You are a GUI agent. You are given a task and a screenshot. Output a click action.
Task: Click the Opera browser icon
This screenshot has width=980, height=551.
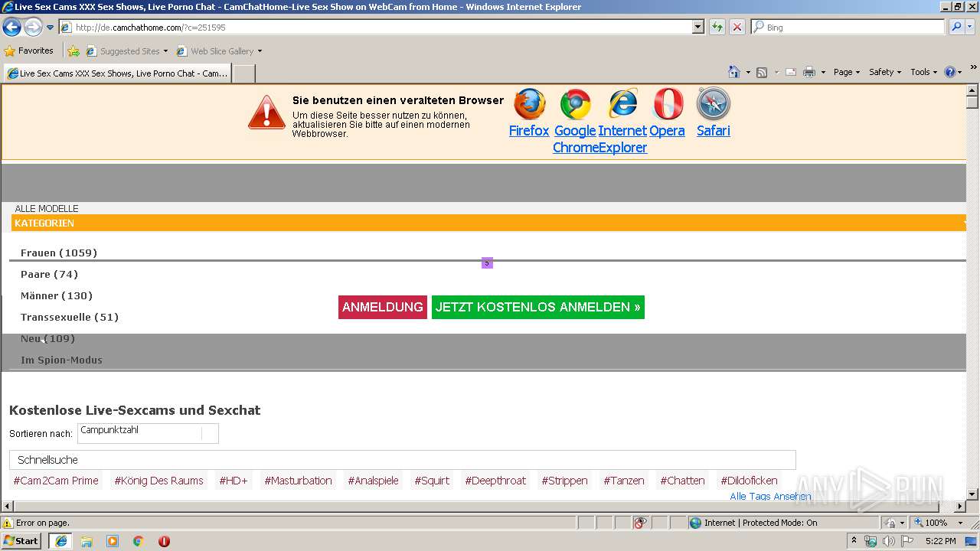pos(668,105)
